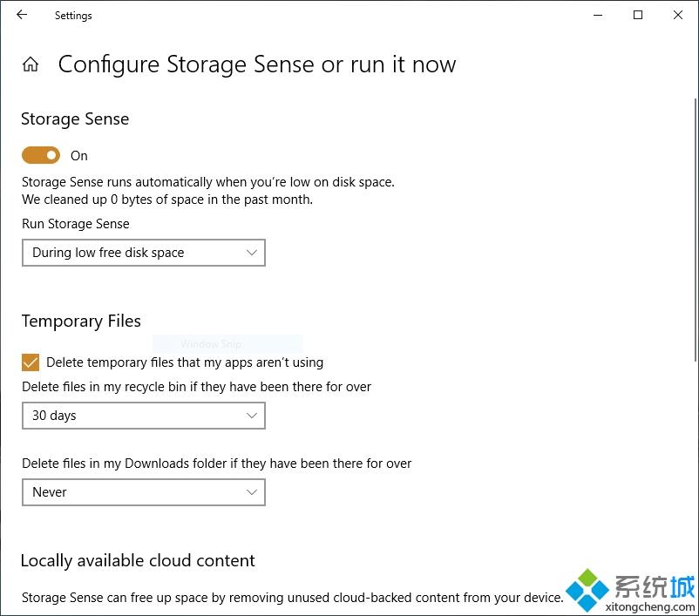Screen dimensions: 699x616
Task: Click the Temporary Files section heading
Action: [81, 322]
